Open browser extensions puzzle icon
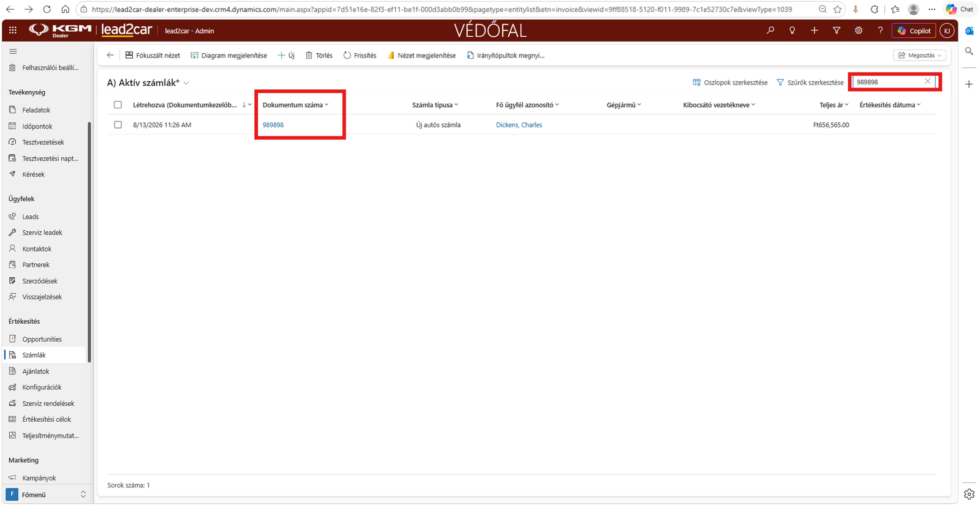This screenshot has width=980, height=505. (x=874, y=9)
